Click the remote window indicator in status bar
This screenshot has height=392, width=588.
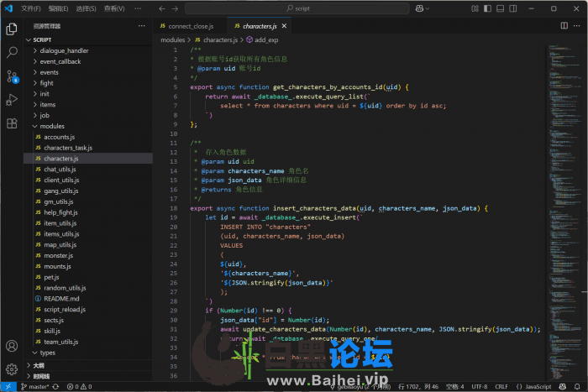pos(8,386)
